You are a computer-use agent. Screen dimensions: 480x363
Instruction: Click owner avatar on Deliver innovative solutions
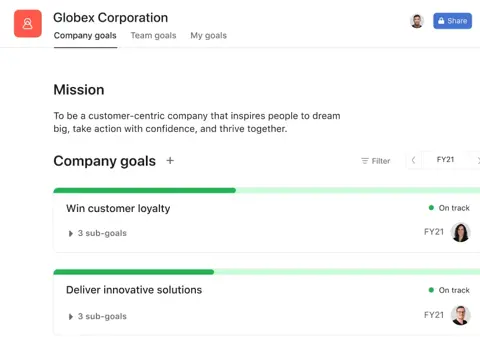pos(461,315)
